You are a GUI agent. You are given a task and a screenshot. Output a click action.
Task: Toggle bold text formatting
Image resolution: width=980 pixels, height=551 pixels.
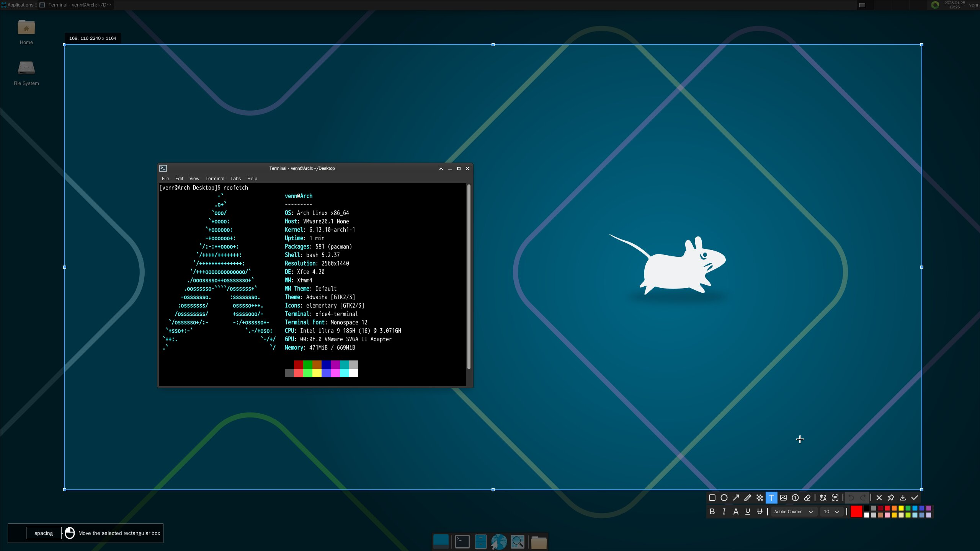tap(712, 512)
